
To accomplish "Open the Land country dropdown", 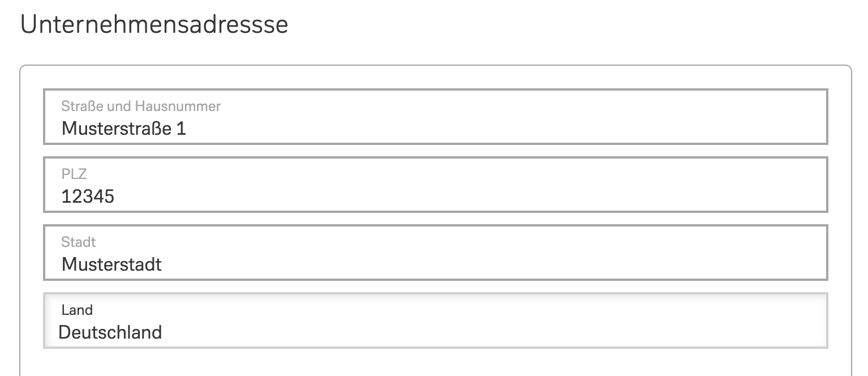I will pyautogui.click(x=435, y=321).
